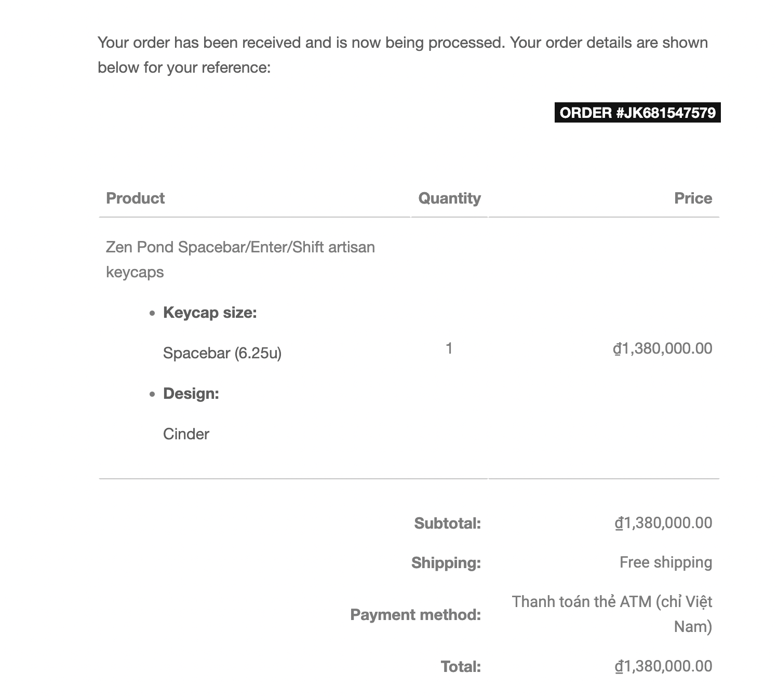Click the product row price amount
The height and width of the screenshot is (700, 778).
[x=663, y=348]
